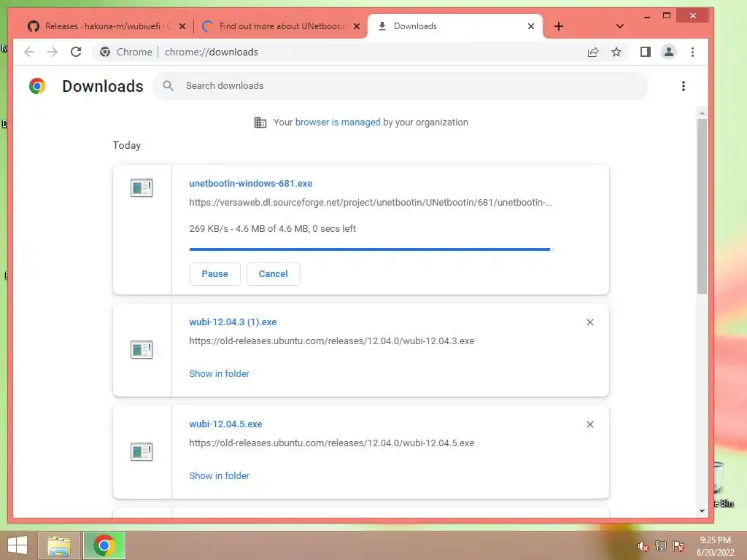Click the search magnifier icon
Image resolution: width=747 pixels, height=560 pixels.
click(168, 86)
